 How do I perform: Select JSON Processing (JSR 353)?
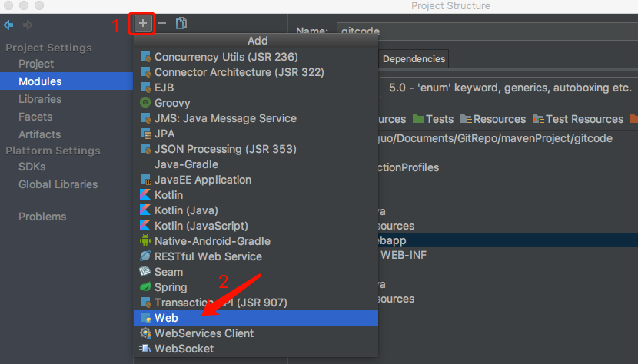(x=256, y=149)
